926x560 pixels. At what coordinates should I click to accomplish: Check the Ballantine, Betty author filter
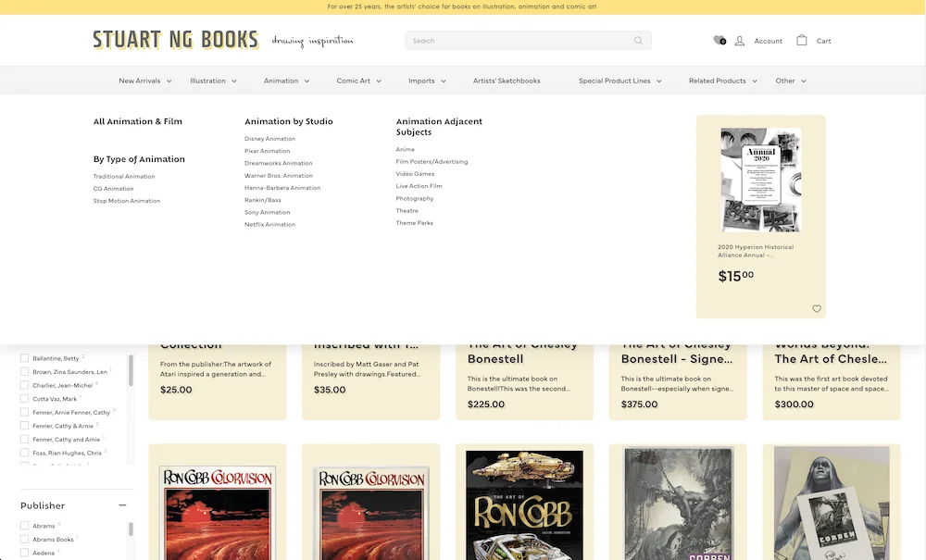point(24,357)
